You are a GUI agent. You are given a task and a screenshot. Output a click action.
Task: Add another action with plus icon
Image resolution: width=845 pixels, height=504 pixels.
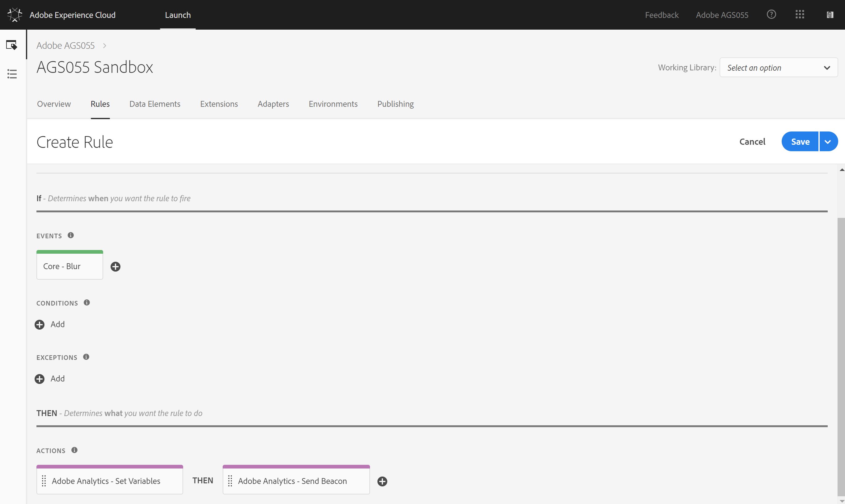[x=382, y=481]
